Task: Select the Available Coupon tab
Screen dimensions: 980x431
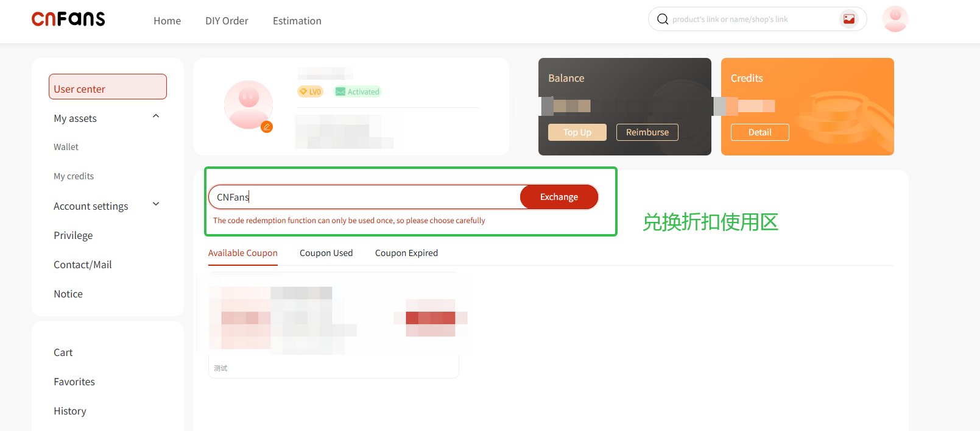Action: [x=242, y=253]
